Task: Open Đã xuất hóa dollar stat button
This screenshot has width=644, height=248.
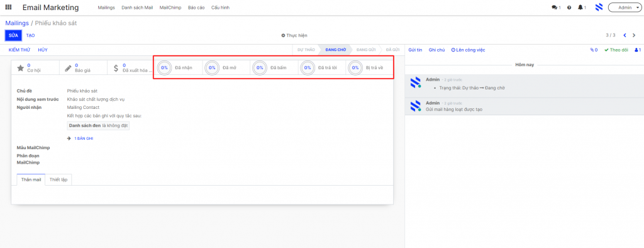Action: [131, 68]
